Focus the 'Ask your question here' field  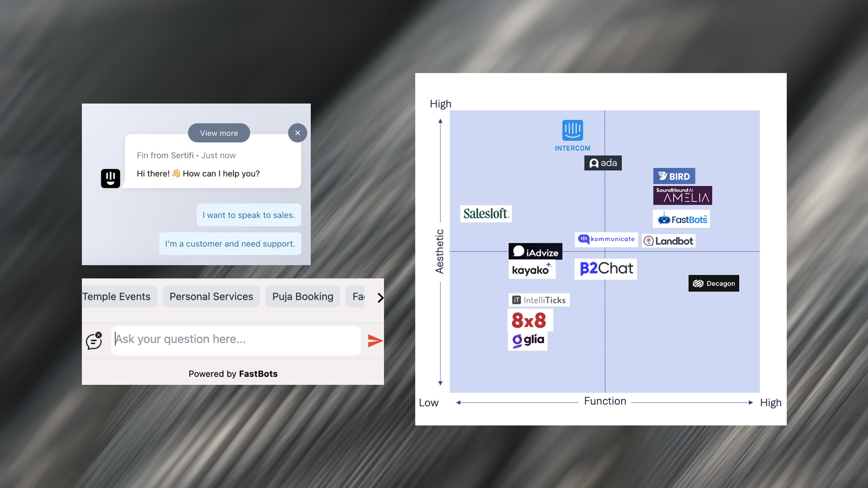click(235, 340)
